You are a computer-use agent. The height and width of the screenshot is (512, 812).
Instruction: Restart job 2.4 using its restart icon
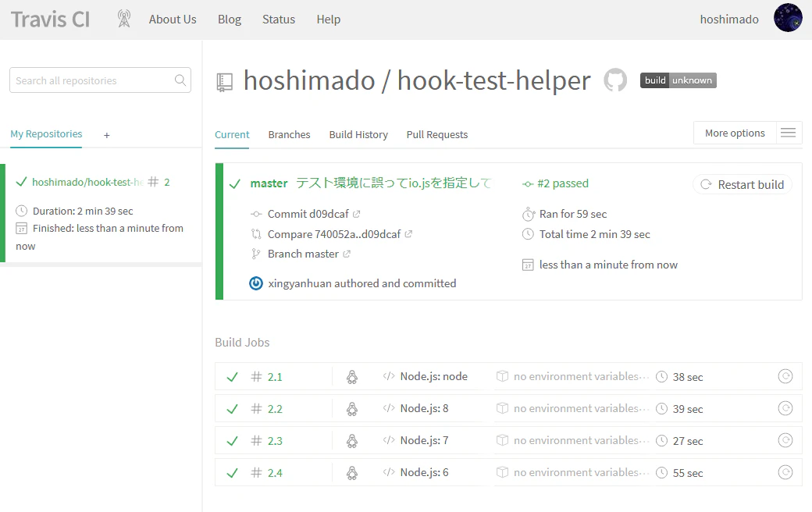(x=785, y=473)
